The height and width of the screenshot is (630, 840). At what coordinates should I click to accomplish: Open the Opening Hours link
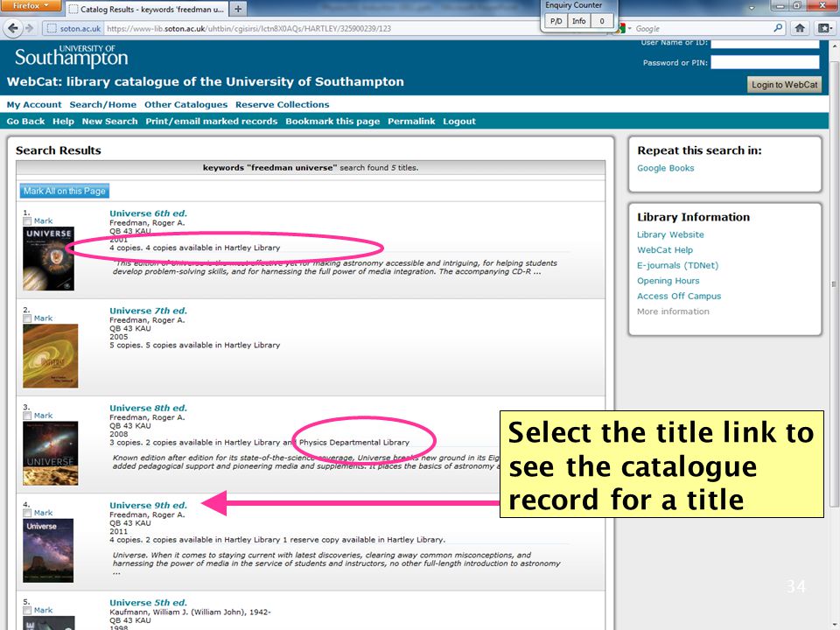pos(668,281)
